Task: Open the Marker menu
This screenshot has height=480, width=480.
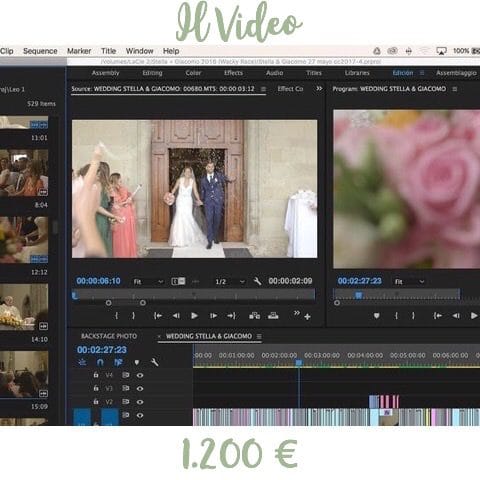Action: tap(79, 51)
